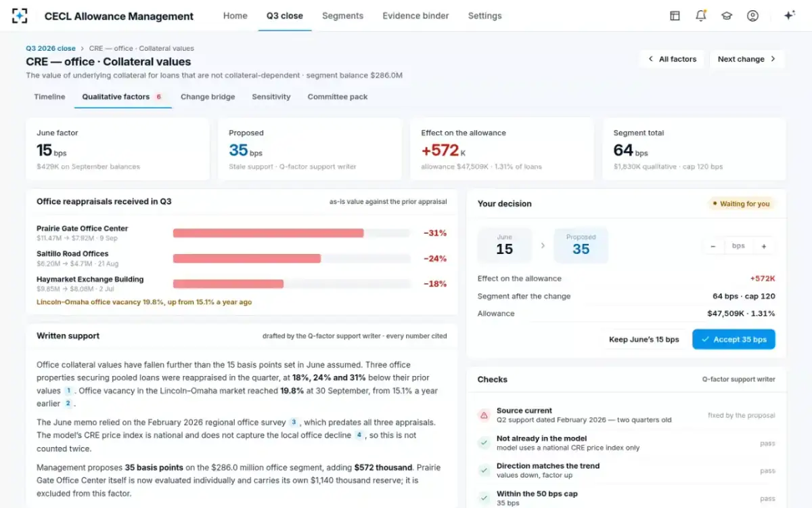
Task: Open citation 3 for the regional office survey
Action: point(294,422)
